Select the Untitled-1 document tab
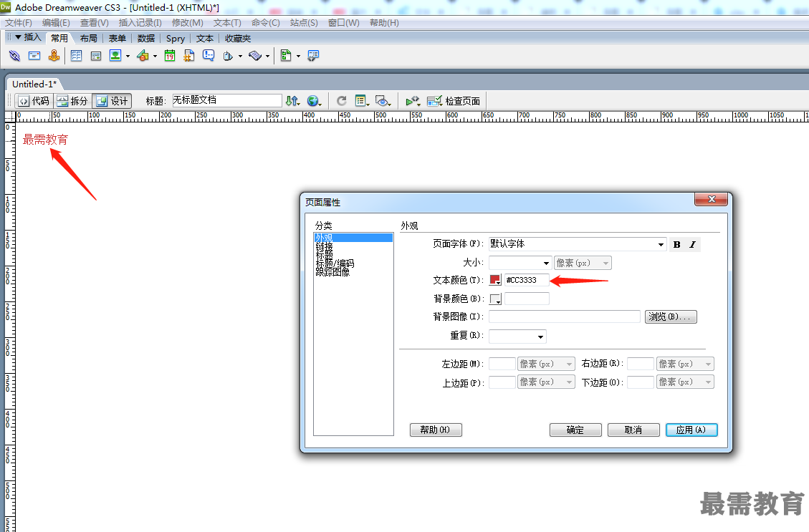This screenshot has height=532, width=809. [x=34, y=84]
